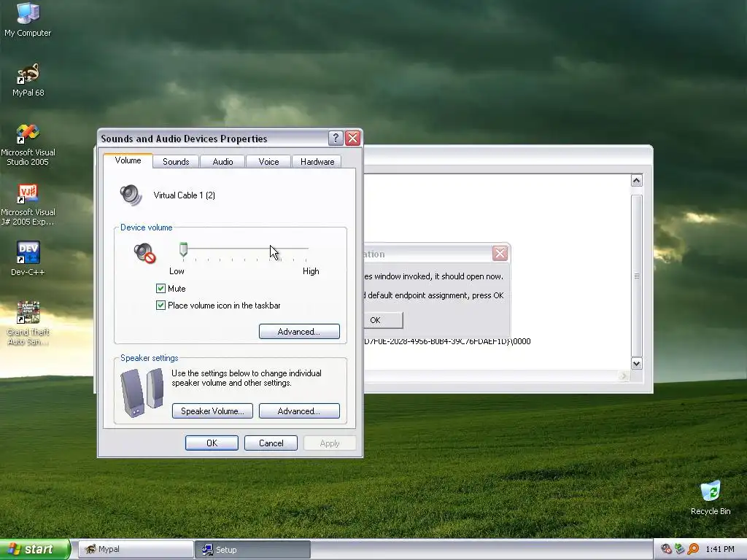Close Sounds and Audio Devices Properties
Image resolution: width=747 pixels, height=560 pixels.
point(352,138)
